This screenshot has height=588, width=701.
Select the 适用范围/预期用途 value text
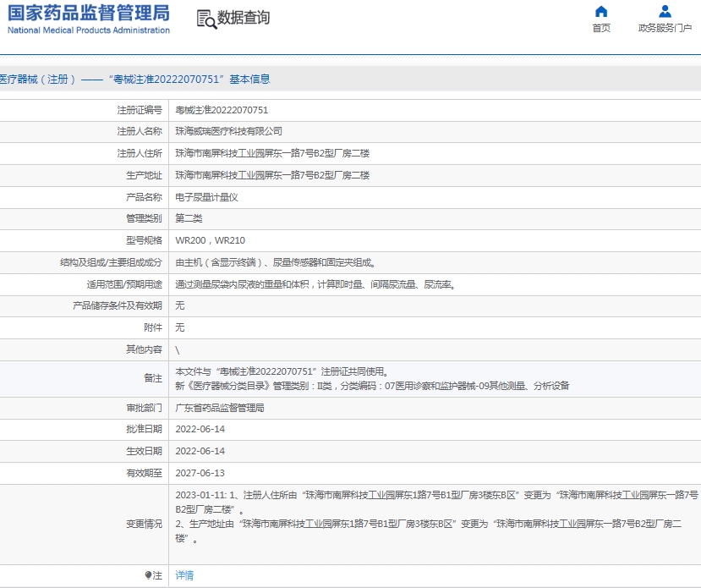315,284
